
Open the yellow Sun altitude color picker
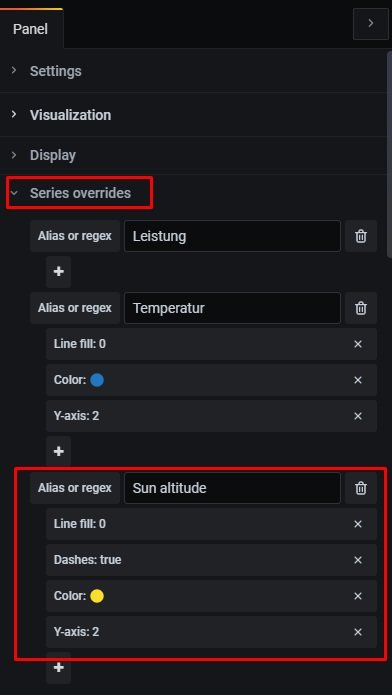[97, 596]
